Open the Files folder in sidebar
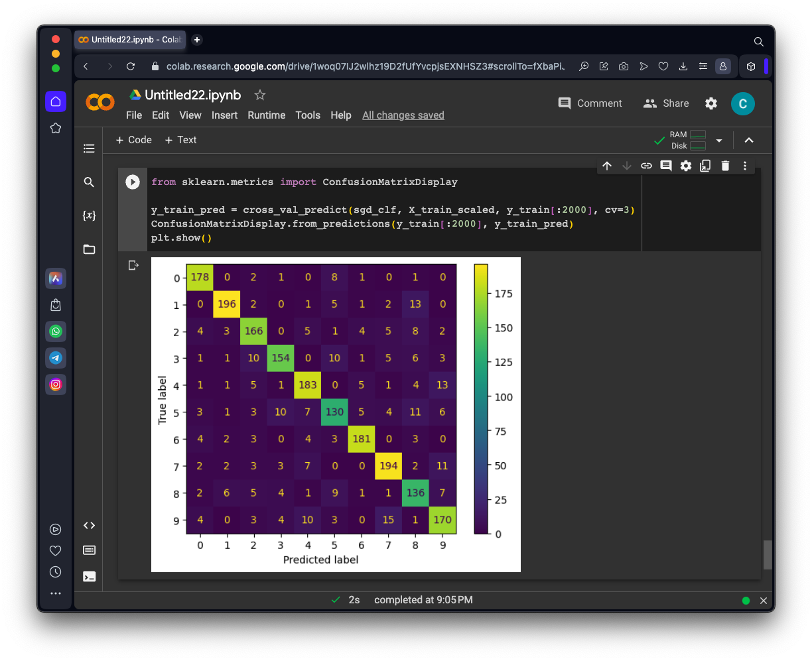 (x=89, y=249)
